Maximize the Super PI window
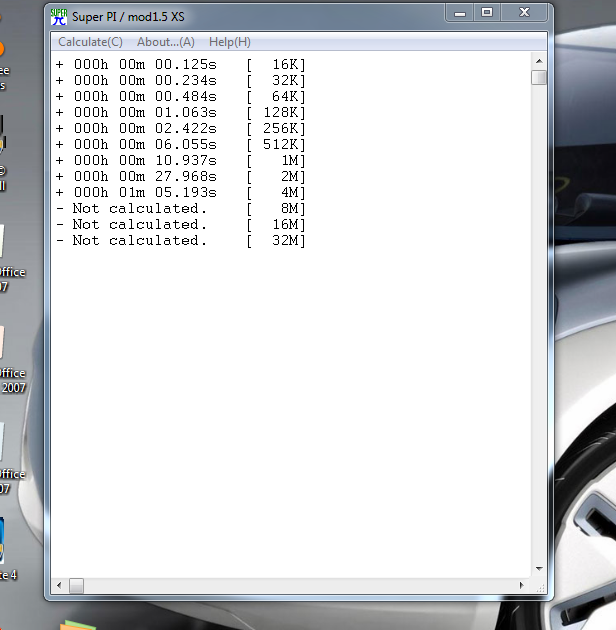 487,13
